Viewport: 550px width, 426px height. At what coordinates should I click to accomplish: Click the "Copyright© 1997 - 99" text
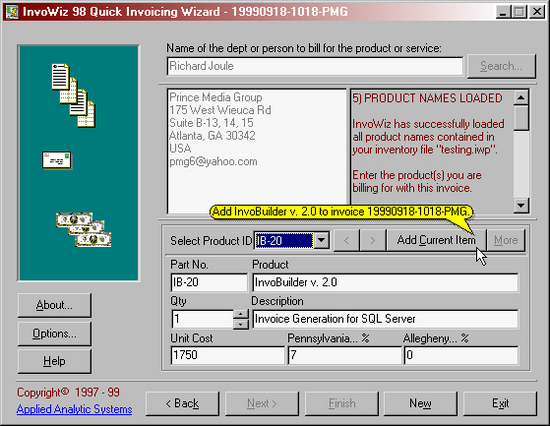68,392
